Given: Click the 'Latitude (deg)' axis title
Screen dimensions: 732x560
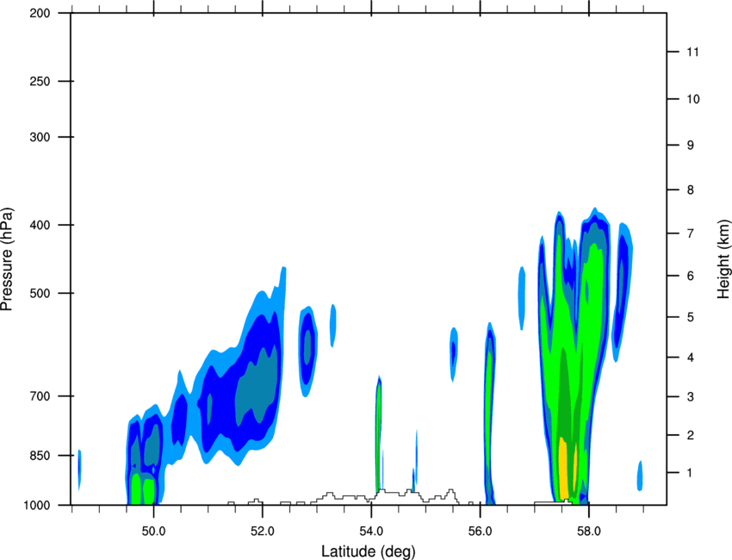Looking at the screenshot, I should pyautogui.click(x=368, y=551).
